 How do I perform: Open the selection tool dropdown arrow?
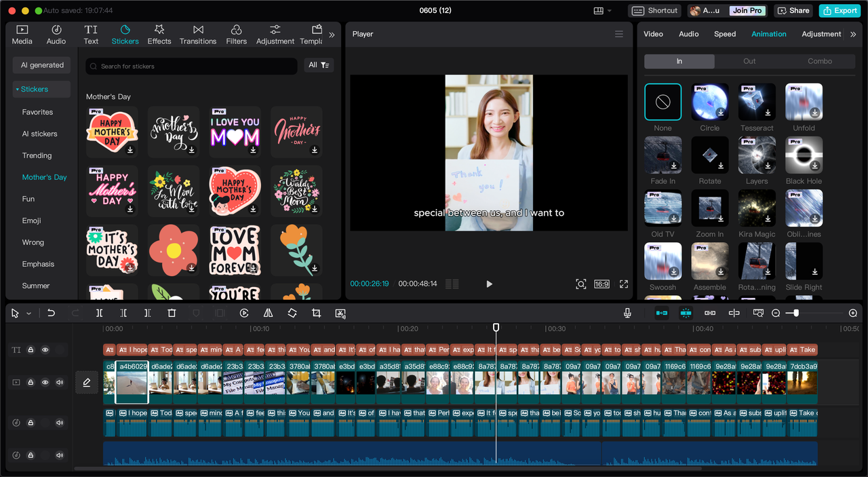(x=28, y=313)
